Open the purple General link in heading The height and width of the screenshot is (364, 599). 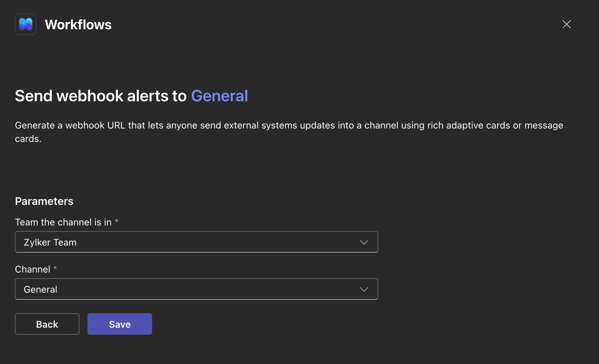pyautogui.click(x=219, y=96)
